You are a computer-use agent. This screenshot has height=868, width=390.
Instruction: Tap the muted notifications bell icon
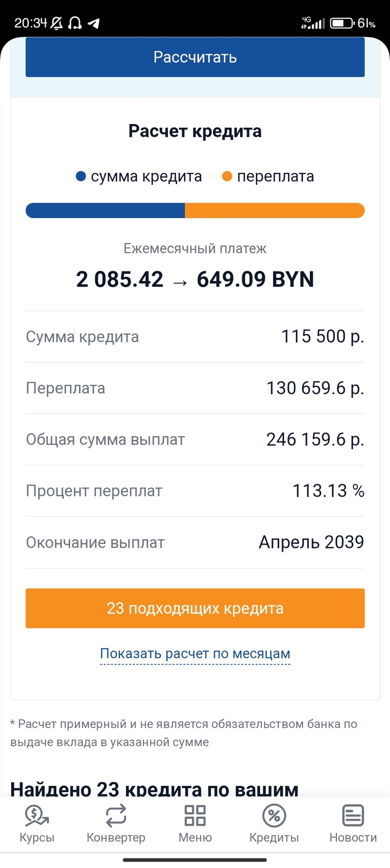pos(57,23)
